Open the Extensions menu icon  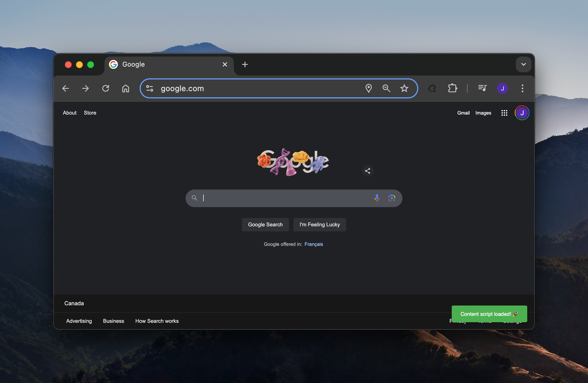(x=453, y=88)
